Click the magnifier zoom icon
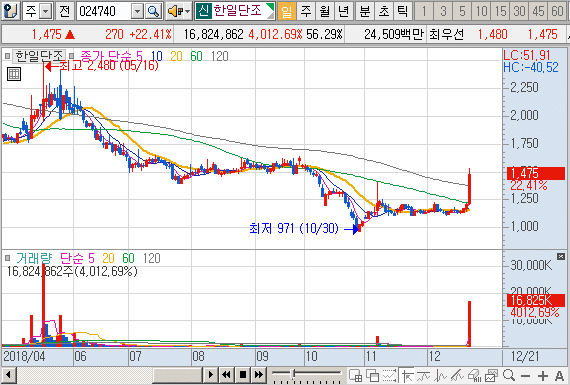This screenshot has height=385, width=570. click(509, 375)
